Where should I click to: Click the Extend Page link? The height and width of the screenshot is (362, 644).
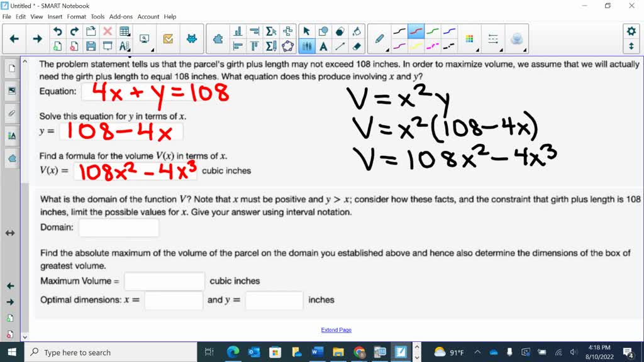point(336,330)
